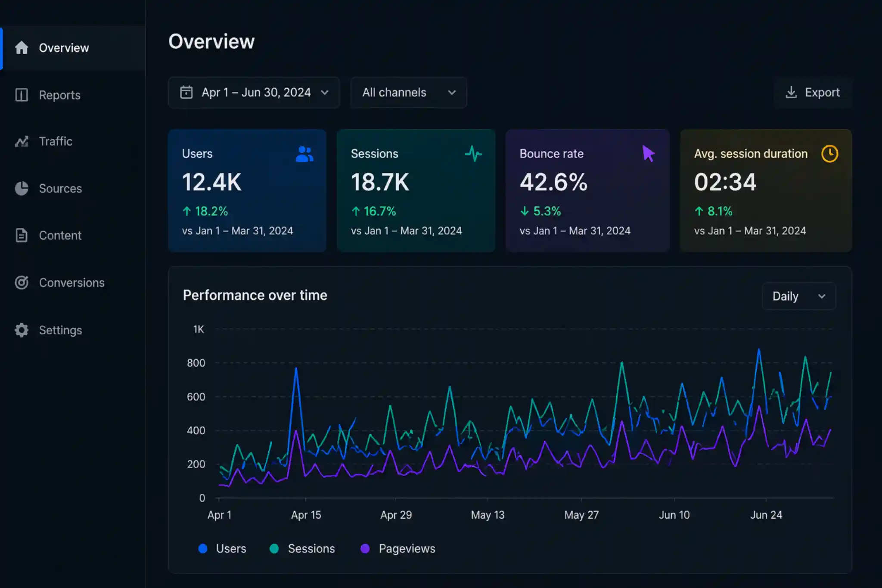The image size is (882, 588).
Task: Select the Bounce rate metric card
Action: coord(587,190)
